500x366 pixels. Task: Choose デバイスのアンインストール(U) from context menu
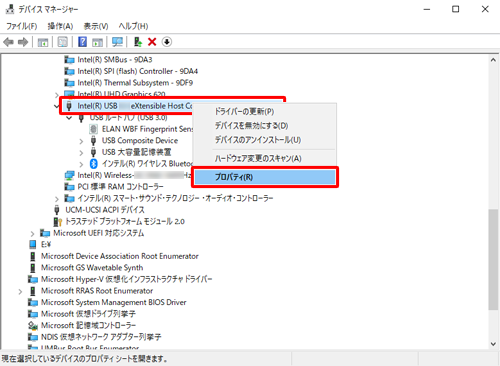(x=264, y=140)
